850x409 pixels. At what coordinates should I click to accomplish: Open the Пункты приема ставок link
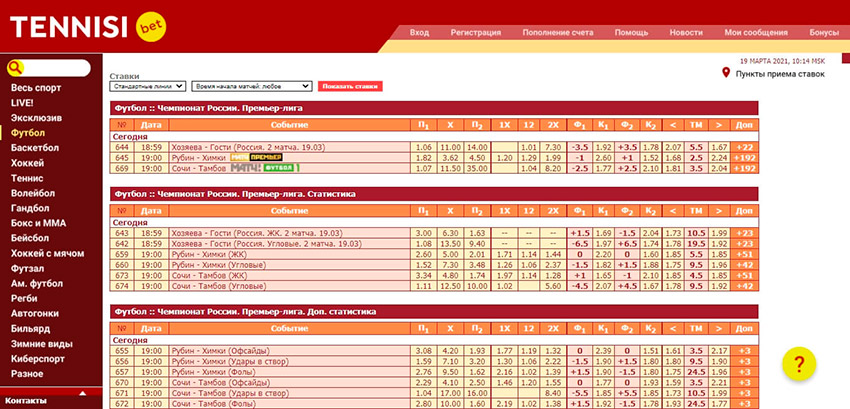click(x=780, y=74)
